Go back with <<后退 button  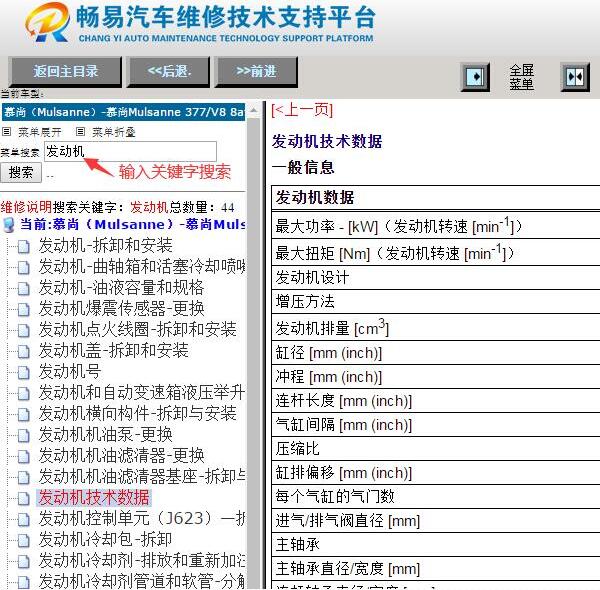pos(168,72)
